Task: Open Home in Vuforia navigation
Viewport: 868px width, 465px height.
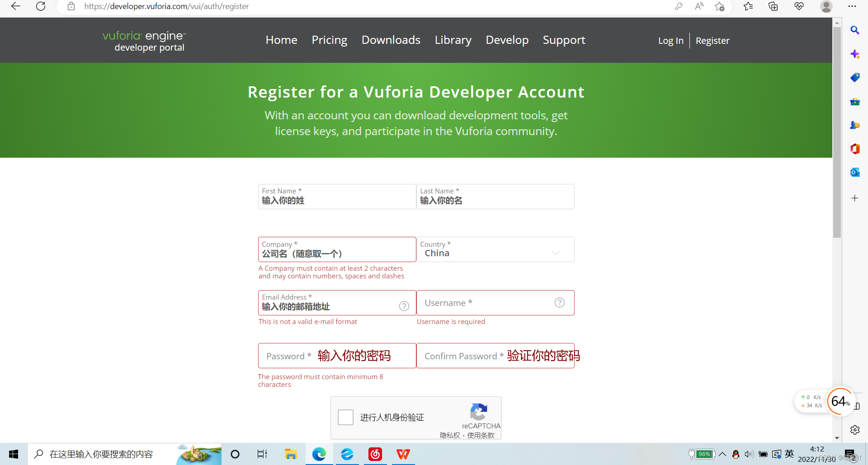Action: [x=282, y=40]
